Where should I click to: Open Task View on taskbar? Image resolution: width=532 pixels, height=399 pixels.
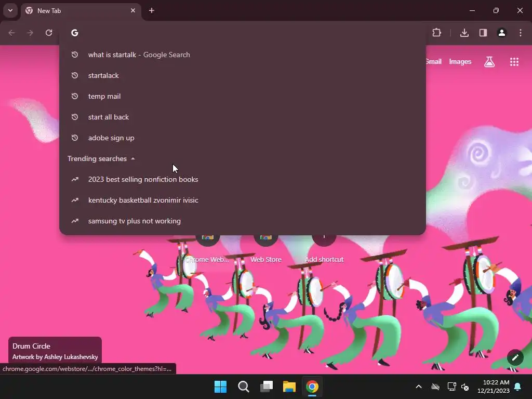(267, 387)
